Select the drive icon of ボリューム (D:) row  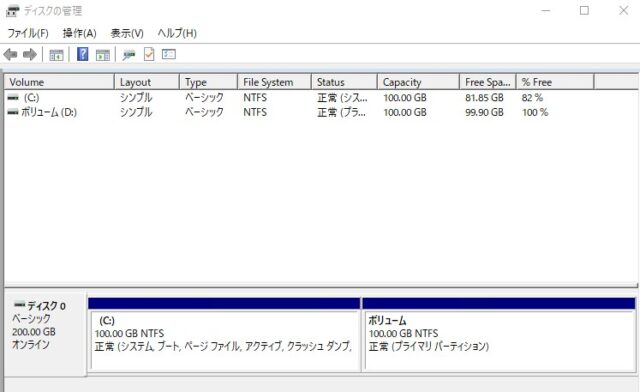tap(13, 112)
